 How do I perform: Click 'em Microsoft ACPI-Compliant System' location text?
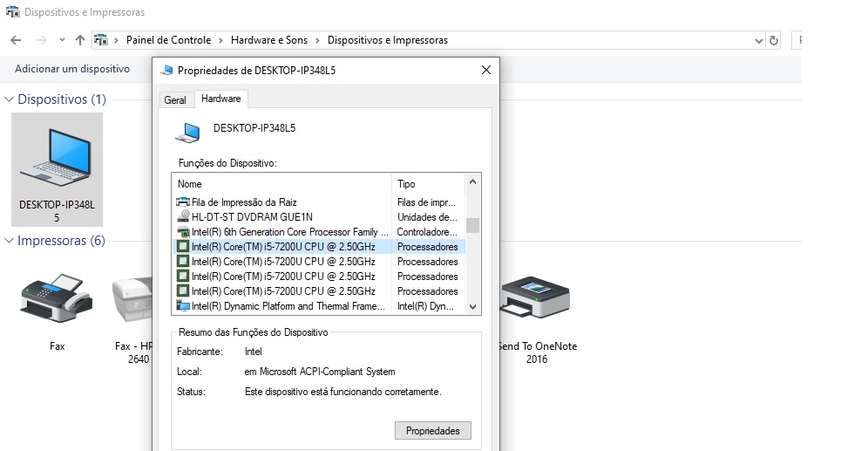320,372
